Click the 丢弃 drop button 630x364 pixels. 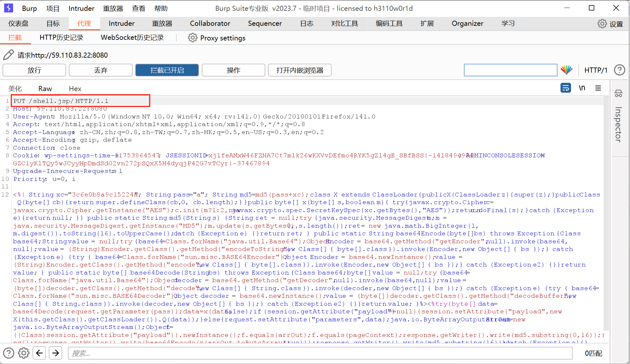click(100, 70)
